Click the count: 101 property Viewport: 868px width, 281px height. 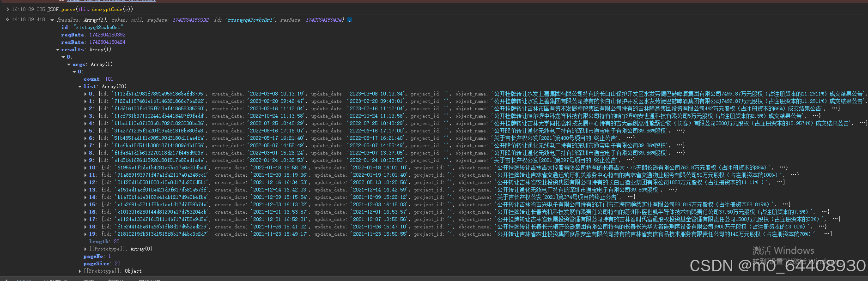pos(98,79)
